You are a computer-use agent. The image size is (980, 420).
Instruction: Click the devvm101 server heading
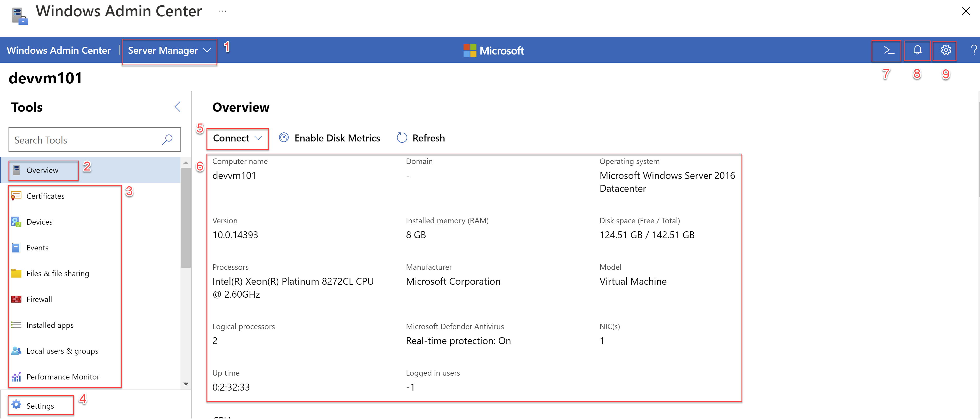[45, 78]
